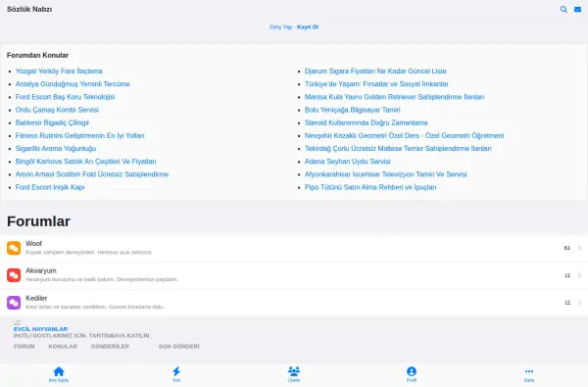Click the orange Woof forum icon
The height and width of the screenshot is (387, 588).
[14, 248]
